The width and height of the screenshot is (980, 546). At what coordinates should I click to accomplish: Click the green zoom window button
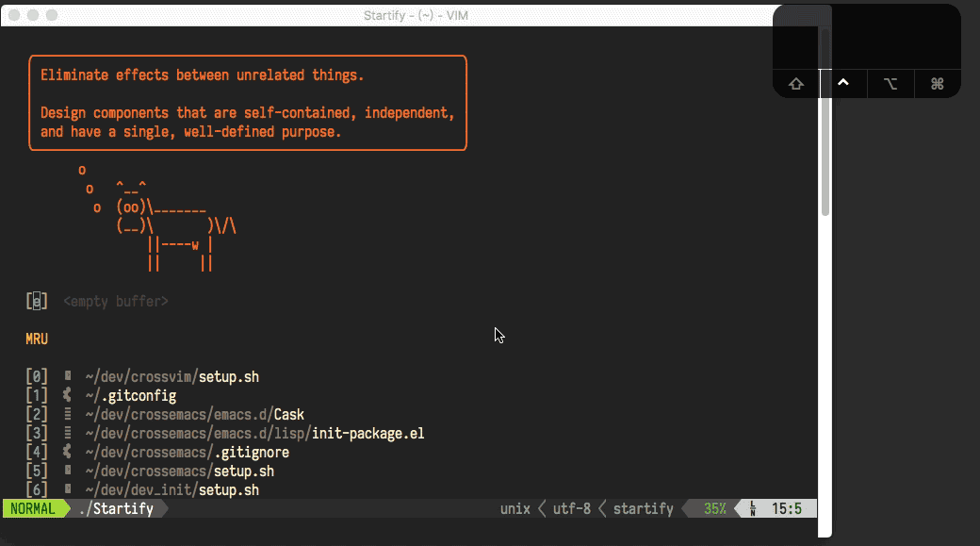click(52, 15)
